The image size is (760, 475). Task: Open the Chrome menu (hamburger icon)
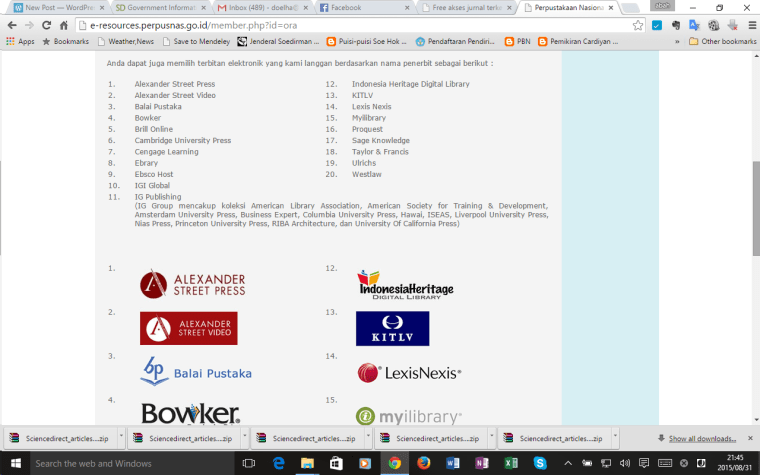click(747, 25)
